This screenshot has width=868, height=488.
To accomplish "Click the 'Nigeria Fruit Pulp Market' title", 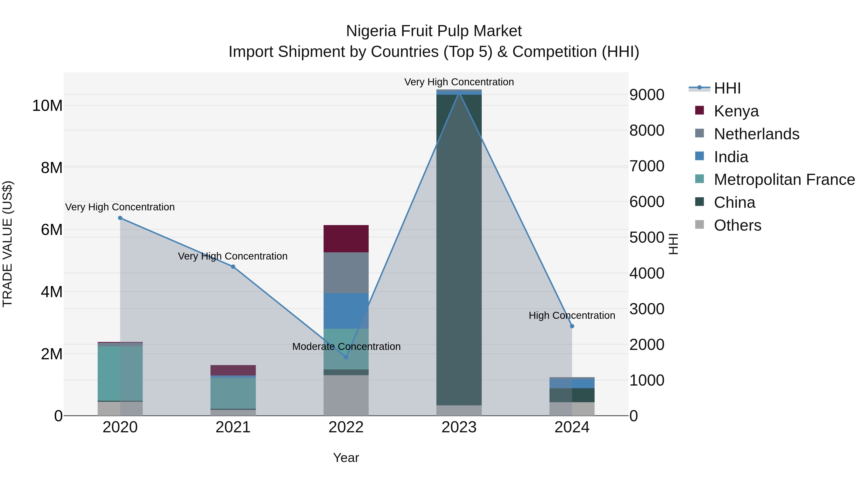I will point(434,31).
